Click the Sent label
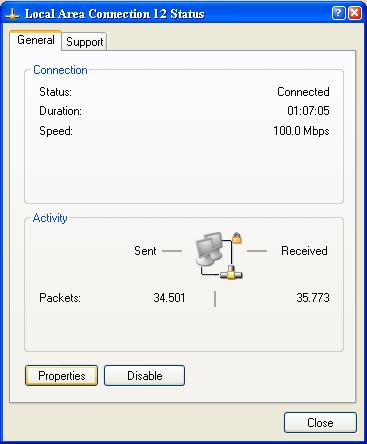This screenshot has width=367, height=444. click(145, 251)
